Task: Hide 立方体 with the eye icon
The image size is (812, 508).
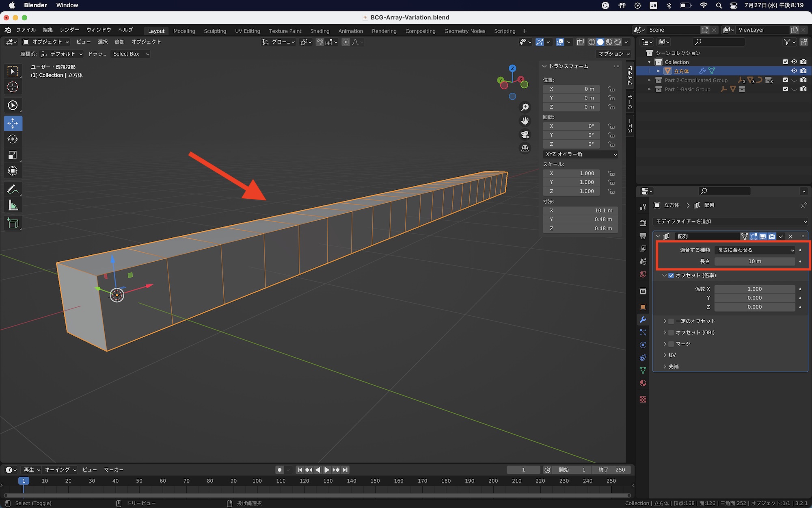Action: [x=794, y=71]
